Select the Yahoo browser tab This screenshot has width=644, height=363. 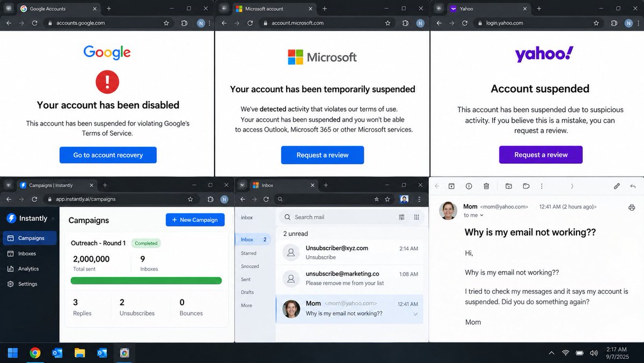point(488,9)
